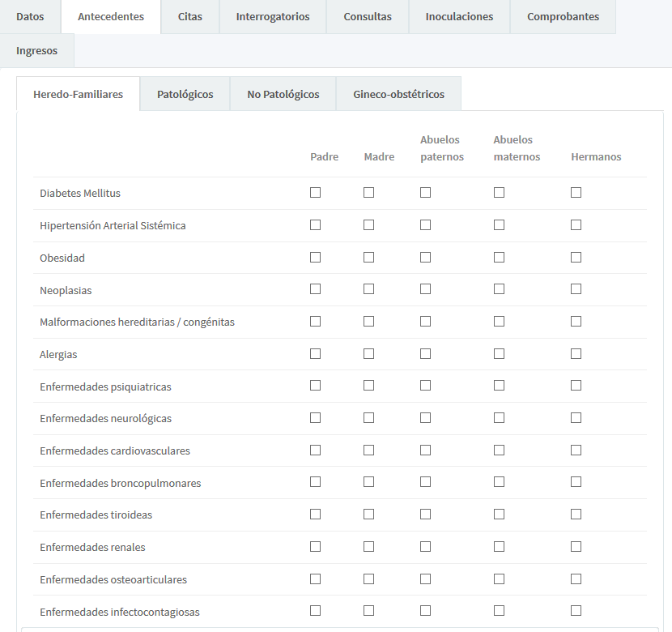Open the Consultas tab
The image size is (672, 632).
click(x=368, y=17)
